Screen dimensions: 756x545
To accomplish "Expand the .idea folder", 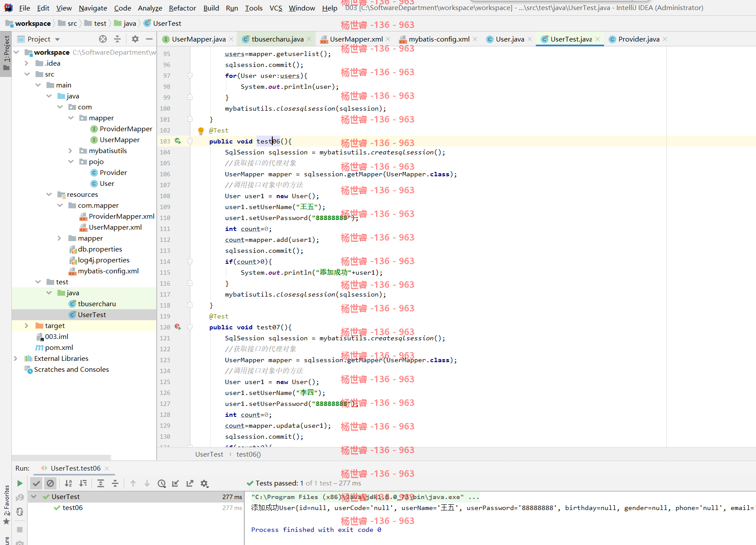I will point(27,63).
